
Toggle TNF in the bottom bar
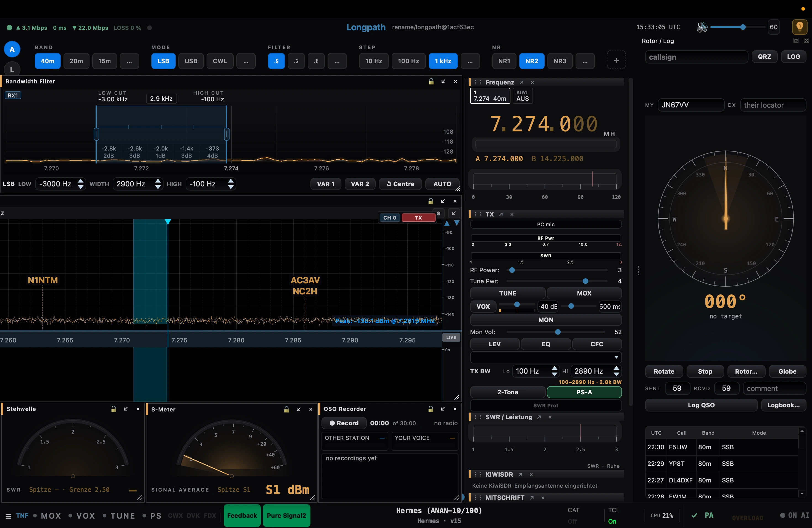click(22, 516)
